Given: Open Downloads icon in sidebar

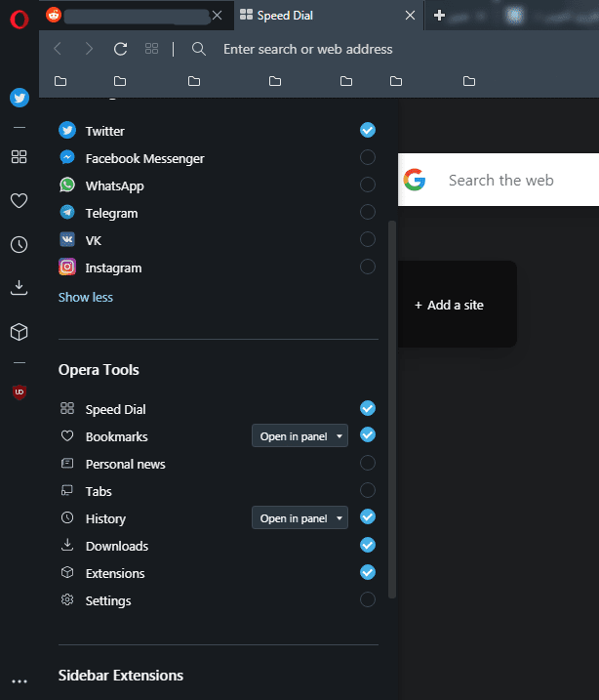Looking at the screenshot, I should 19,288.
